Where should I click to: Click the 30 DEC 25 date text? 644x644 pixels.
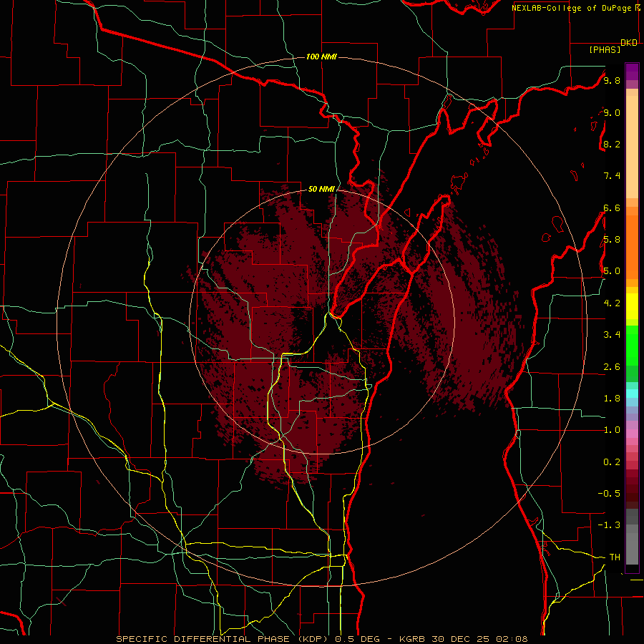point(462,639)
